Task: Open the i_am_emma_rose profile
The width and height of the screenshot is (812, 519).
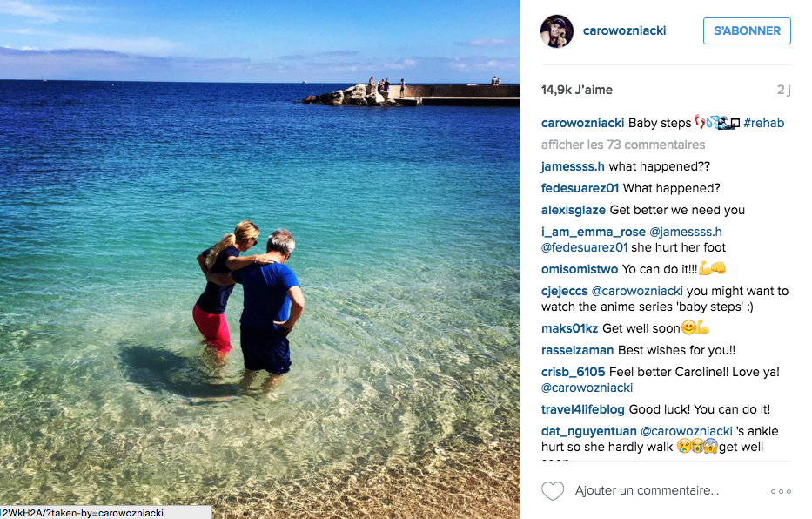Action: pyautogui.click(x=593, y=232)
